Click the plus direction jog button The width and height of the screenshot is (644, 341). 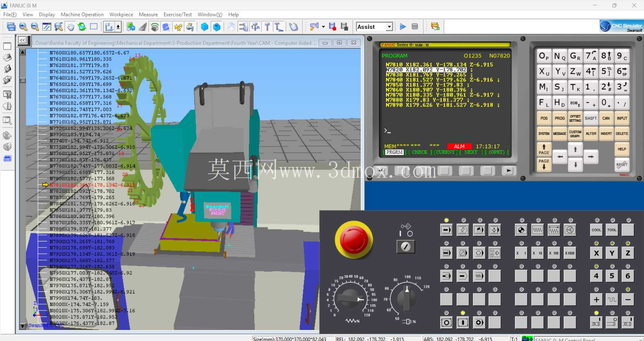click(x=596, y=299)
